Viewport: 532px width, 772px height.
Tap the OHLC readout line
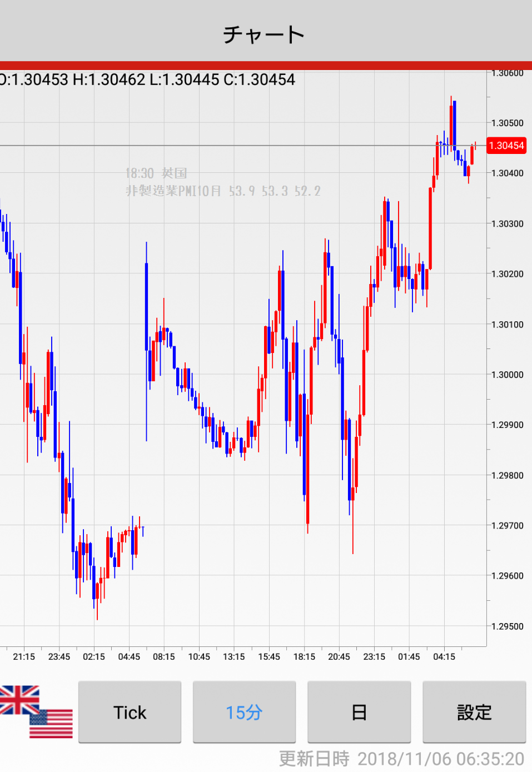148,80
